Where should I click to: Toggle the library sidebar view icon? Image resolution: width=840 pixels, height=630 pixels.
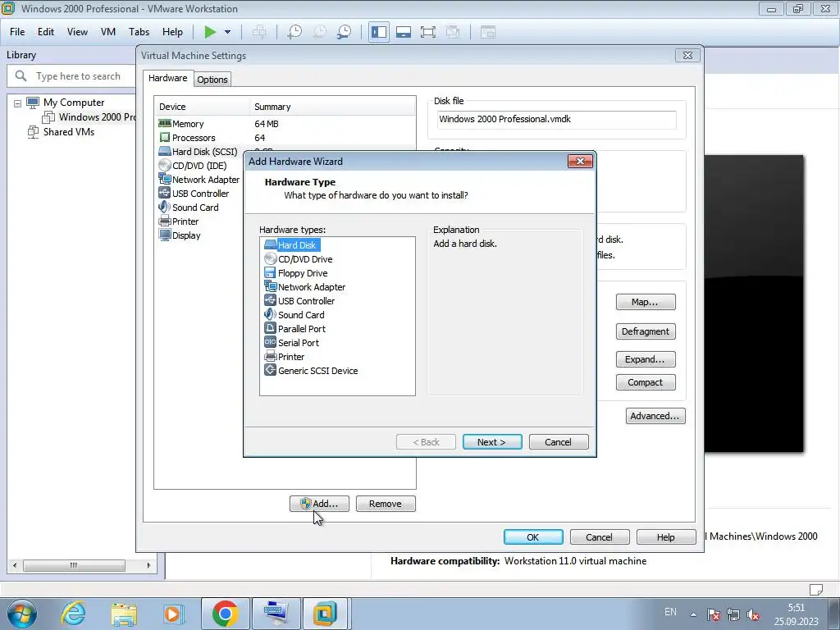(379, 32)
